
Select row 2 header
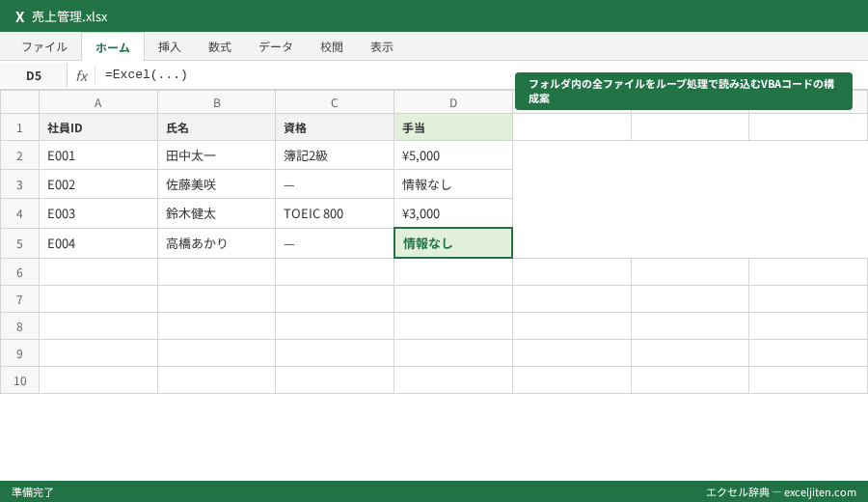[19, 155]
